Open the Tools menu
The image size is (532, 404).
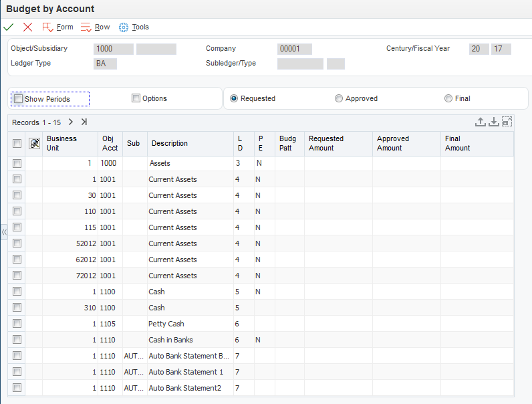point(134,27)
